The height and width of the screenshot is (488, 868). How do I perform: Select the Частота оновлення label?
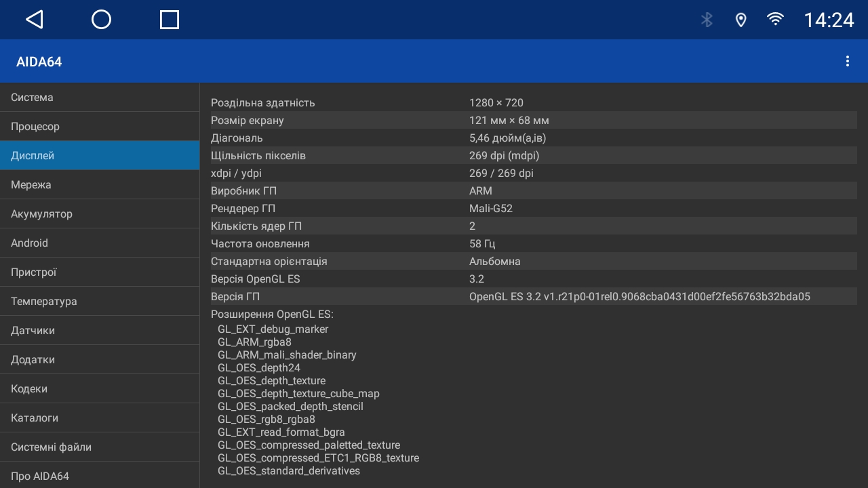pyautogui.click(x=260, y=244)
